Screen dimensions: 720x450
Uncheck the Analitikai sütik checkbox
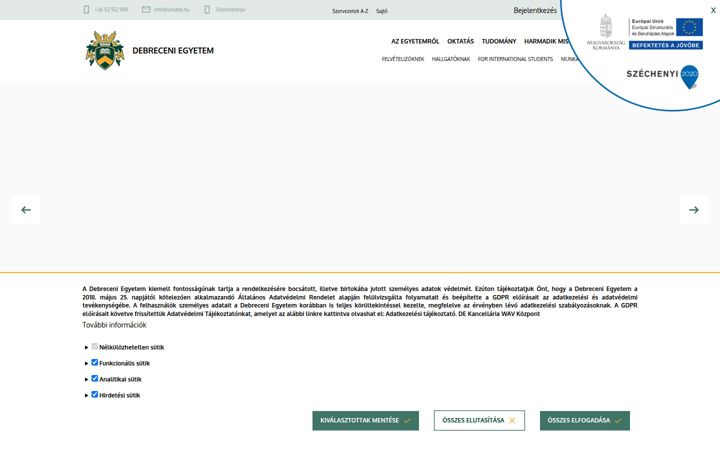click(x=95, y=379)
